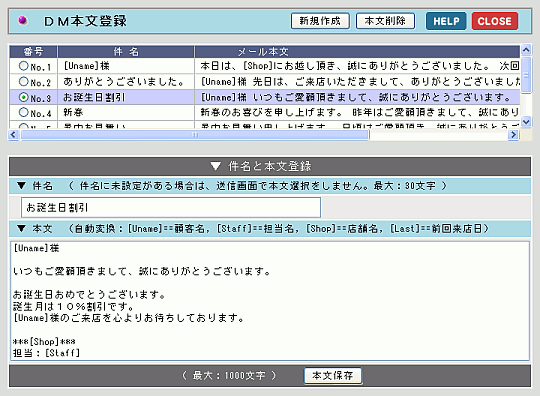Click the horizontal scrollbar thumb
The height and width of the screenshot is (396, 540).
[x=195, y=135]
